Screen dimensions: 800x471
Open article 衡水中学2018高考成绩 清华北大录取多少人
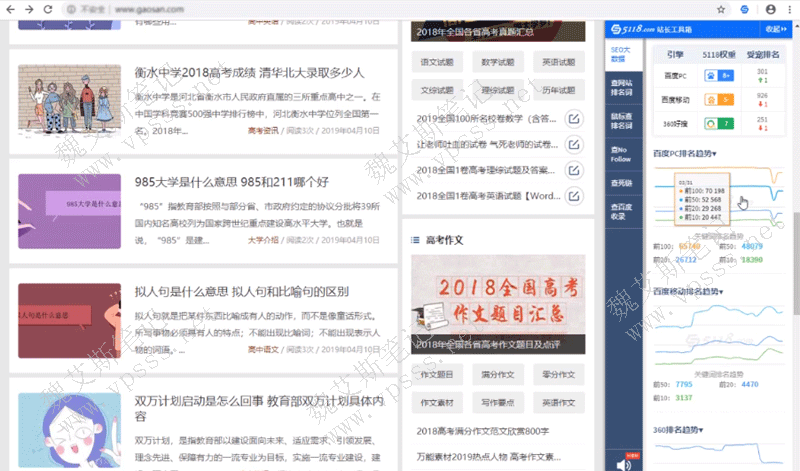[249, 73]
